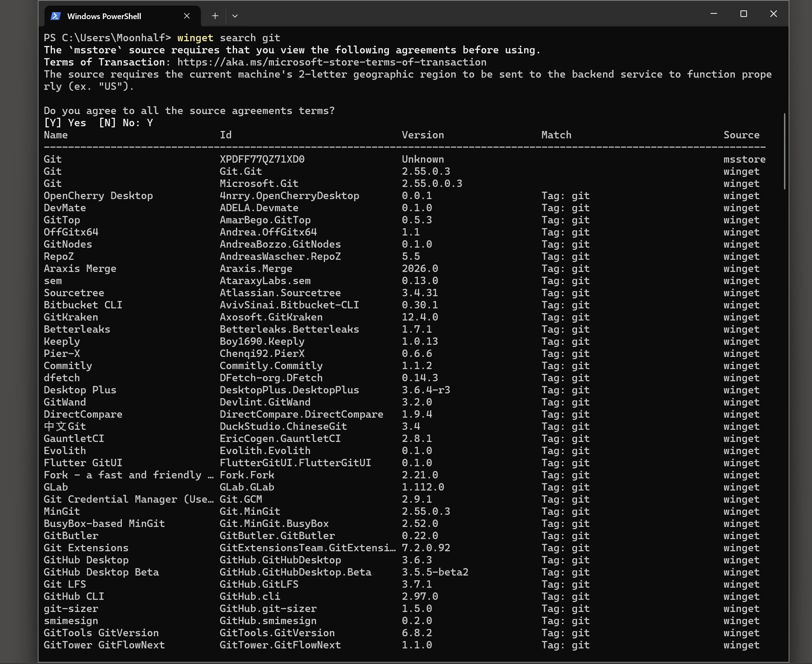Click the 'Microsoft.Git' package ID
Screen dimensions: 812x664
(259, 183)
